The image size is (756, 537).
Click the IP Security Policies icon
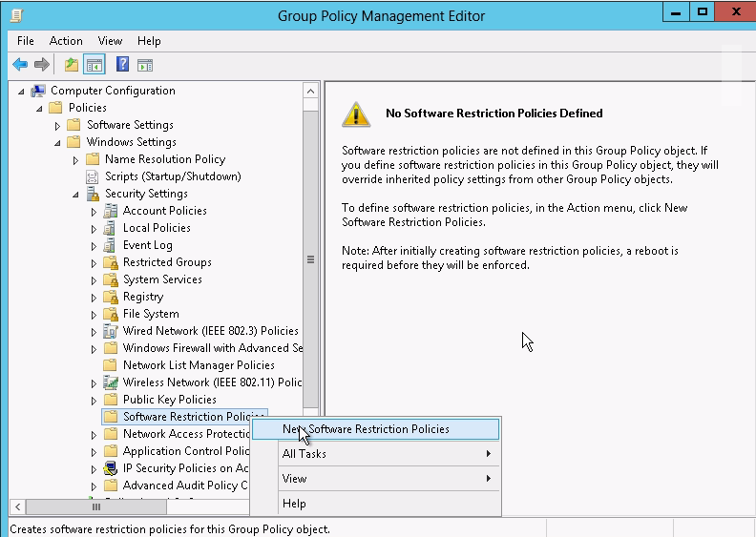point(111,468)
